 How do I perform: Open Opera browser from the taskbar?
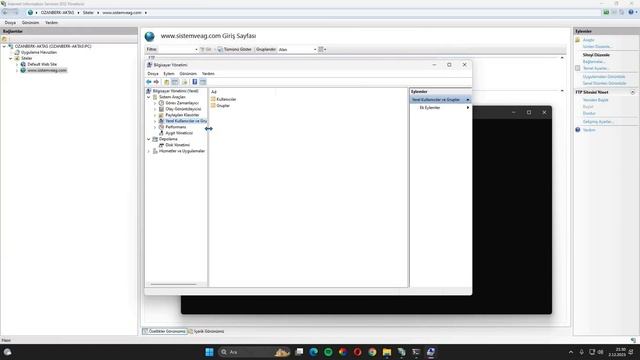click(x=358, y=352)
